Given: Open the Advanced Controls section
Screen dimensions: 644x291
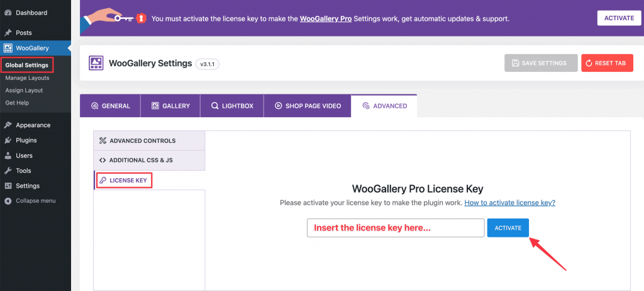Looking at the screenshot, I should [150, 140].
